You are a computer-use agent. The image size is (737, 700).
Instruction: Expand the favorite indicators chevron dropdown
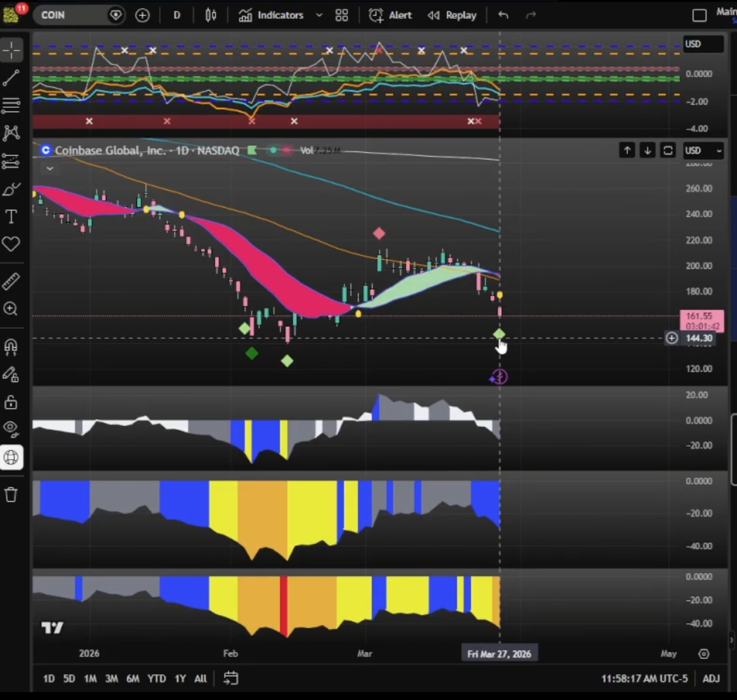[x=319, y=15]
